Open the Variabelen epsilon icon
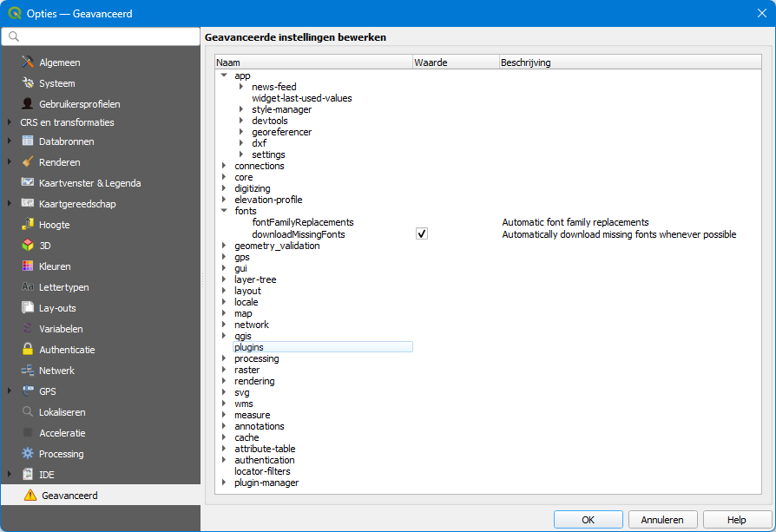776x532 pixels. [x=28, y=328]
